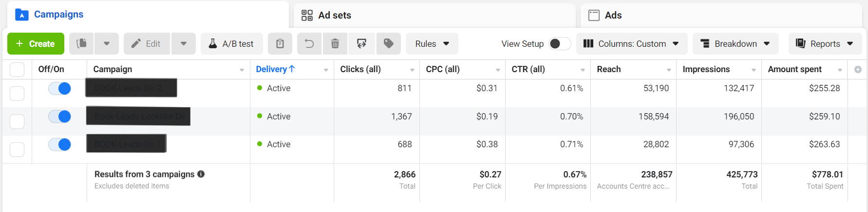Click the A/B test button

[x=231, y=44]
